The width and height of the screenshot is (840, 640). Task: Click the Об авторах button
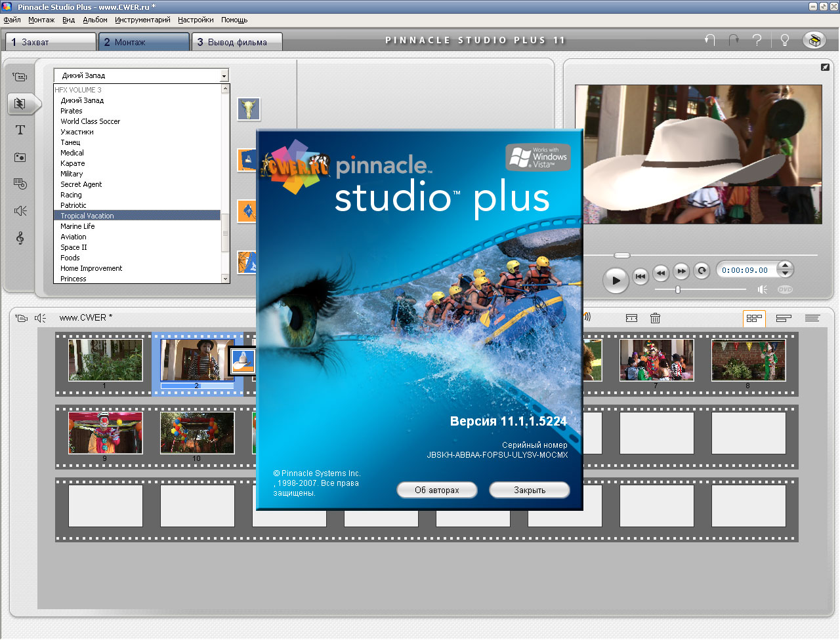[436, 490]
